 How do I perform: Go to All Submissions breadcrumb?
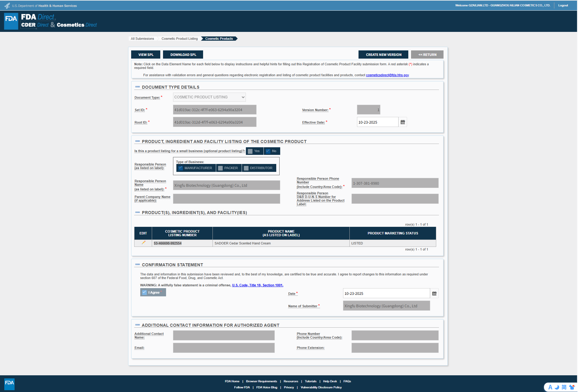pyautogui.click(x=142, y=39)
